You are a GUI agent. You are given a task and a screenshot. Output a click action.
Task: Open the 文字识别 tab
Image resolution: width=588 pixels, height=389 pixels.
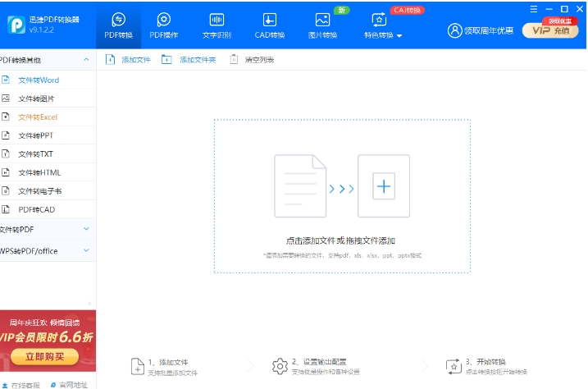coord(217,25)
